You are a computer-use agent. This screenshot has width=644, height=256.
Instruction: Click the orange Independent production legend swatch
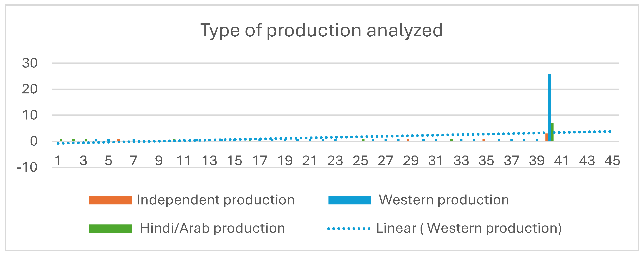(x=110, y=200)
